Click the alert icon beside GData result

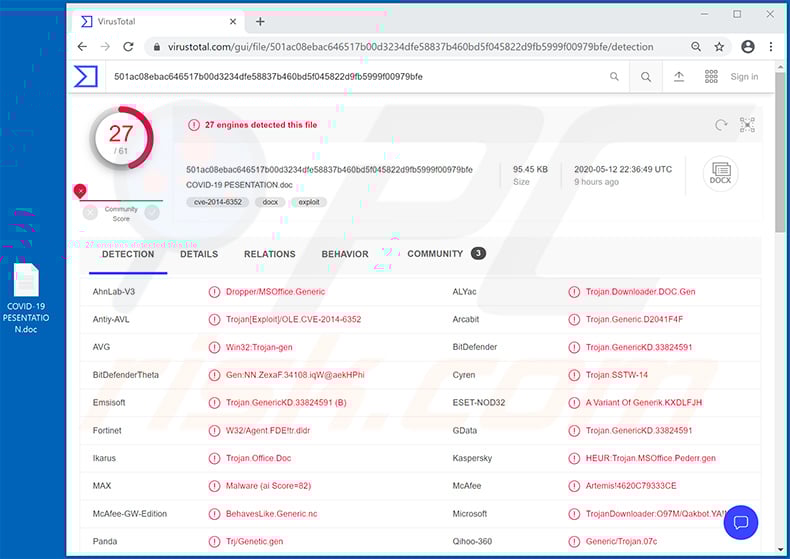(574, 431)
